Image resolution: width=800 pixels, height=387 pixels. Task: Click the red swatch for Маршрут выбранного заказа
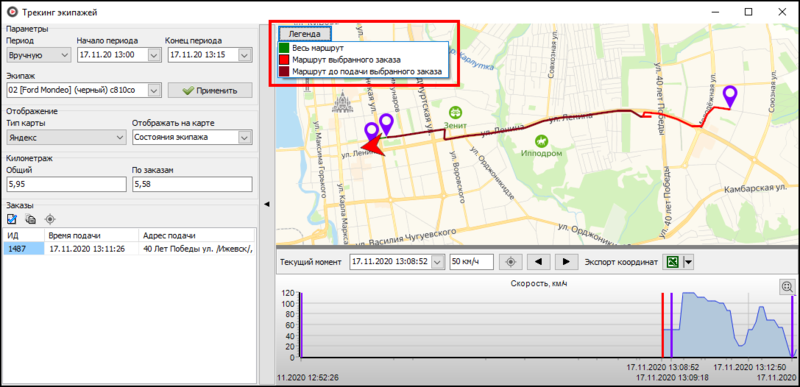285,60
